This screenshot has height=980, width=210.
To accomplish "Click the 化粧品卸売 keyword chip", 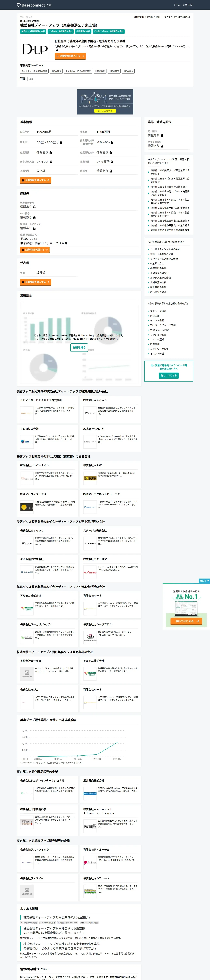I will point(56,71).
